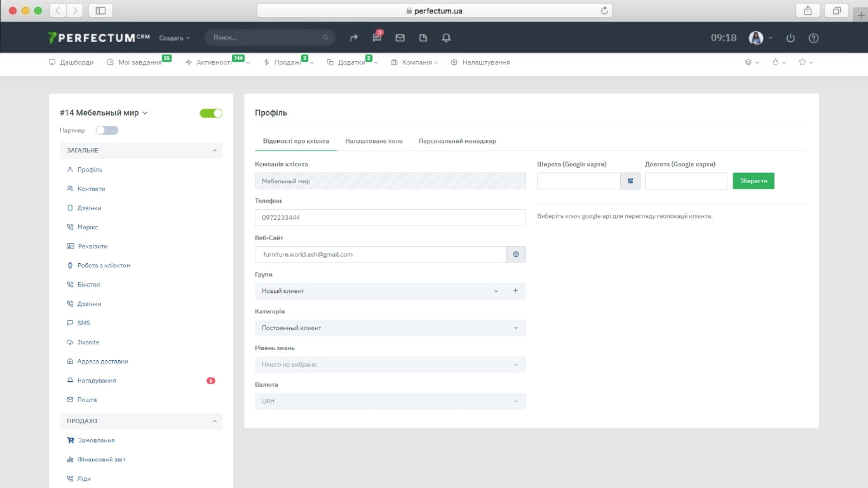The image size is (868, 488).
Task: Open the Категорія dropdown
Action: pos(390,328)
